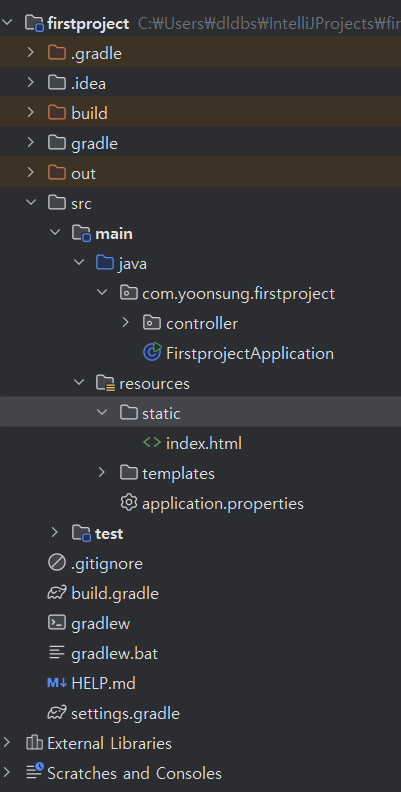The image size is (401, 792).
Task: Click the static folder icon
Action: (x=129, y=413)
